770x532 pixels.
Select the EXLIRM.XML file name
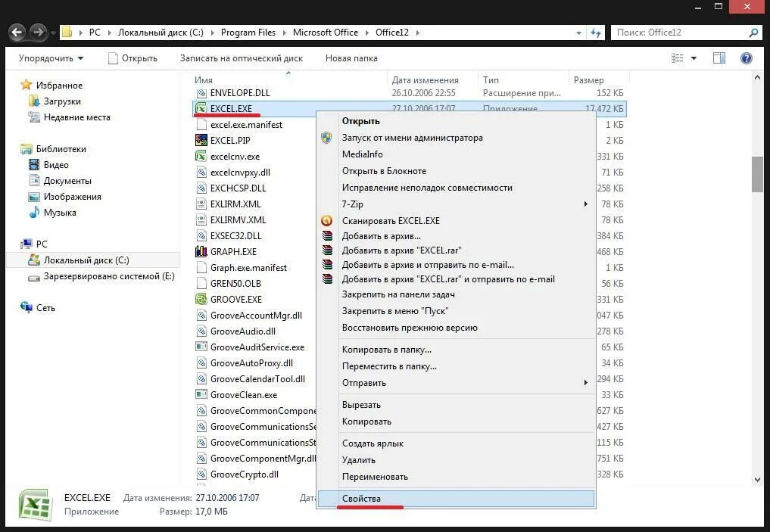click(x=235, y=204)
